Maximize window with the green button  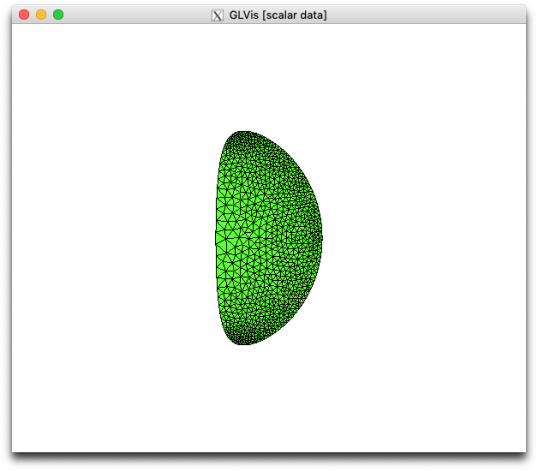tap(58, 15)
